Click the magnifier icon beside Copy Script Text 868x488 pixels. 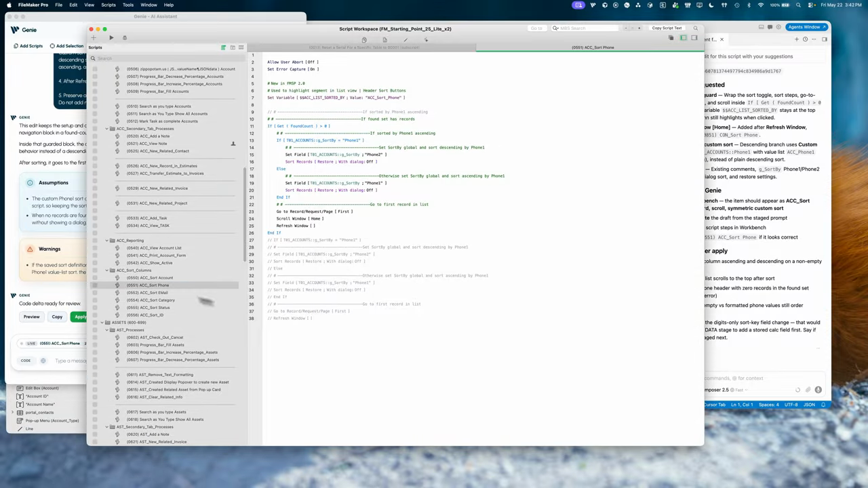coord(695,28)
